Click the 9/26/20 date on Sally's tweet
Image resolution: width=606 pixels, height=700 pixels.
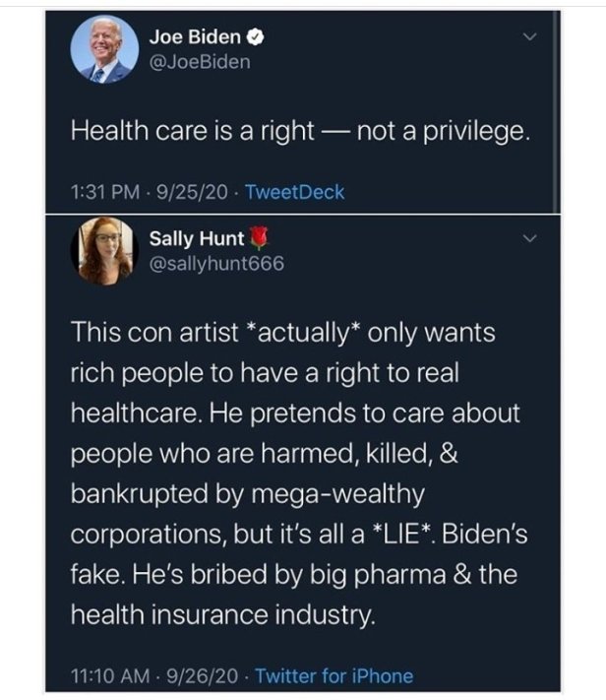(x=197, y=675)
